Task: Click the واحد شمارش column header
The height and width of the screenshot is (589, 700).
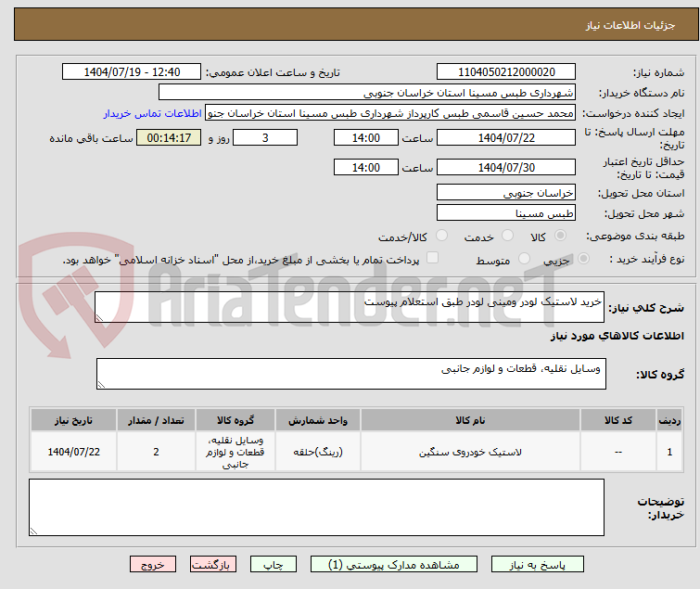Action: [317, 420]
